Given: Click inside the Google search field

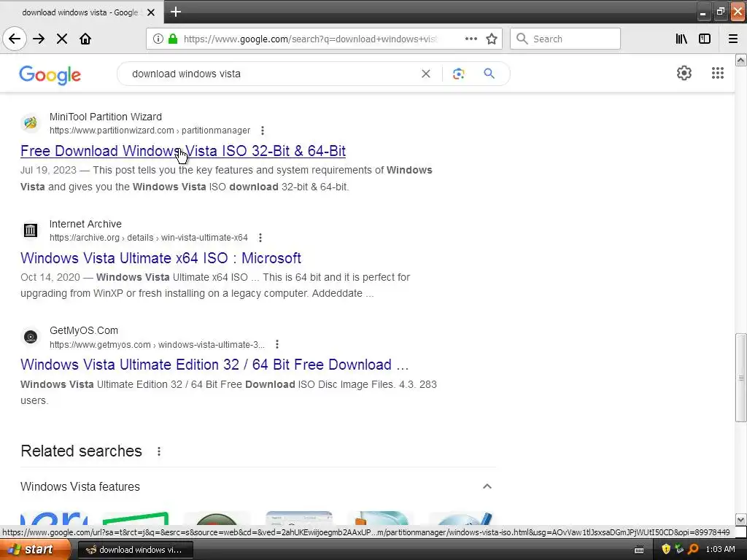Looking at the screenshot, I should coord(273,74).
